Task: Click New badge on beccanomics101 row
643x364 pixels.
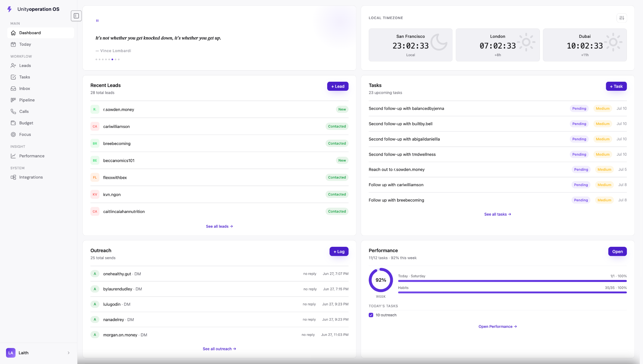Action: click(342, 160)
